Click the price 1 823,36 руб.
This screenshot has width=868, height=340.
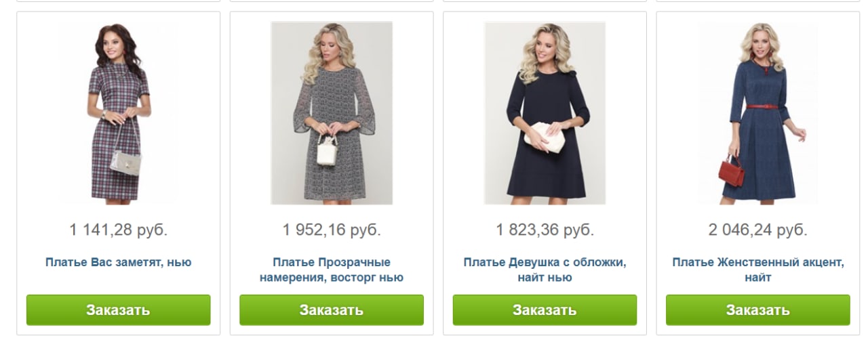pos(545,230)
